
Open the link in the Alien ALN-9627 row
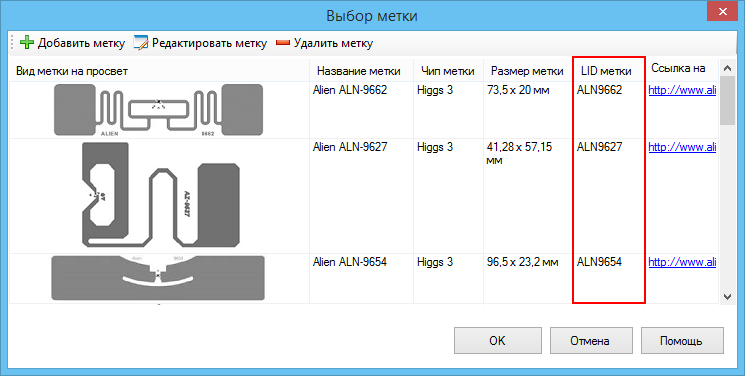(x=682, y=147)
